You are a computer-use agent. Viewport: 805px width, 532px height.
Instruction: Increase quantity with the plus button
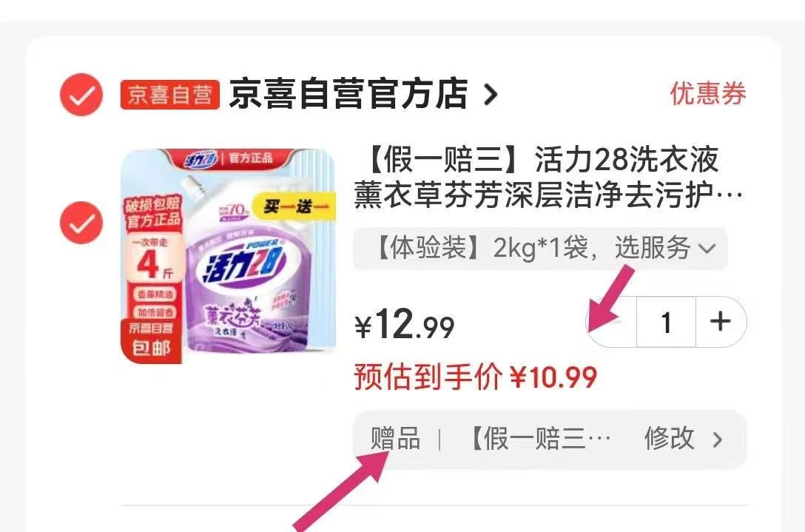[721, 322]
